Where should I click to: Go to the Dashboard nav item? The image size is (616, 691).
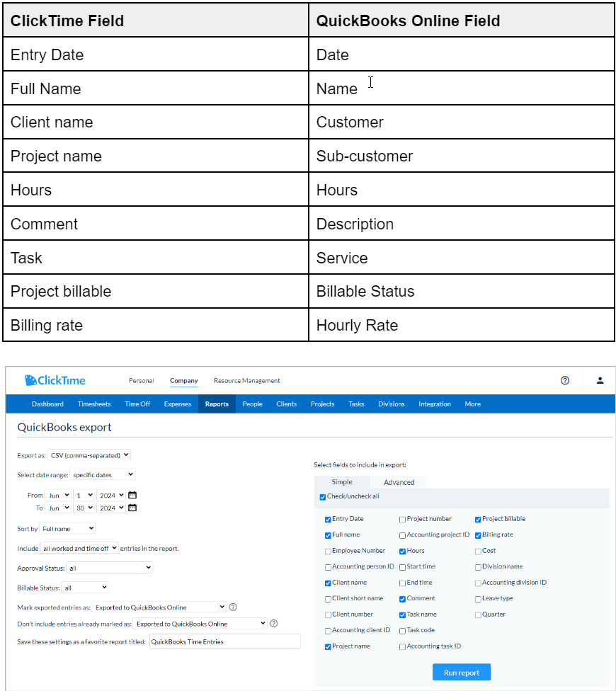pyautogui.click(x=47, y=404)
